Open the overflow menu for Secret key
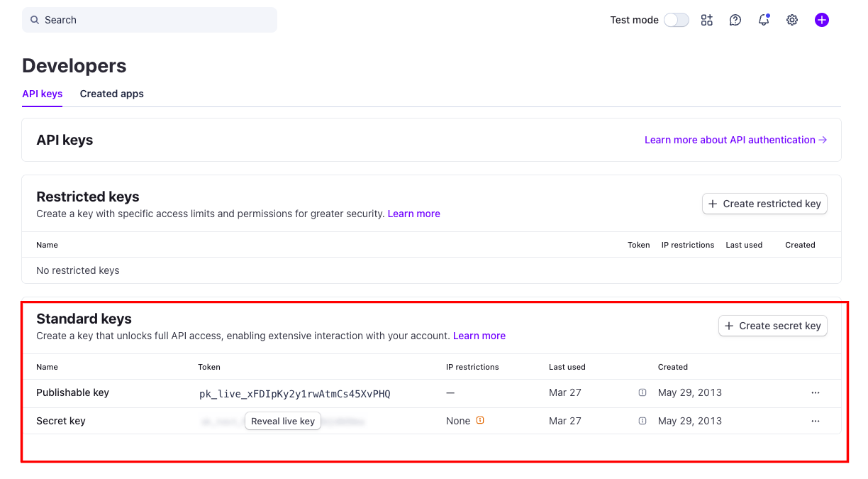Viewport: 868px width, 479px height. (815, 420)
